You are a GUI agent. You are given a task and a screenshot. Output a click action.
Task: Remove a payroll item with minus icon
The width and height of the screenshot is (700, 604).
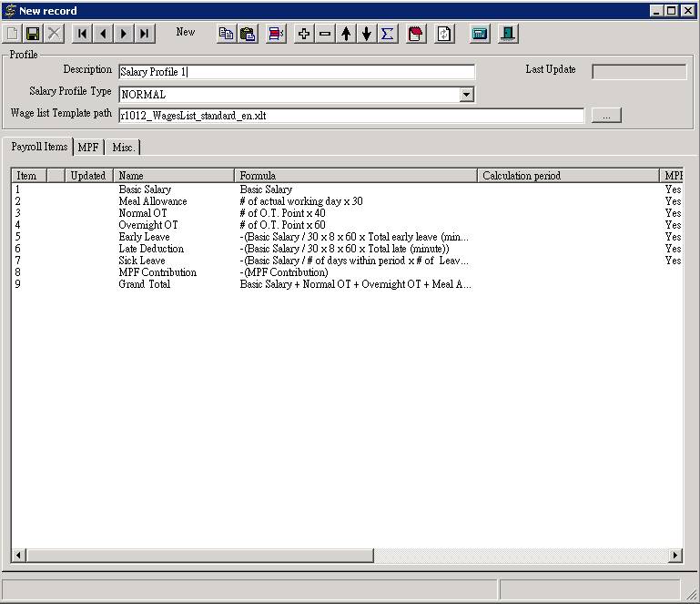325,34
